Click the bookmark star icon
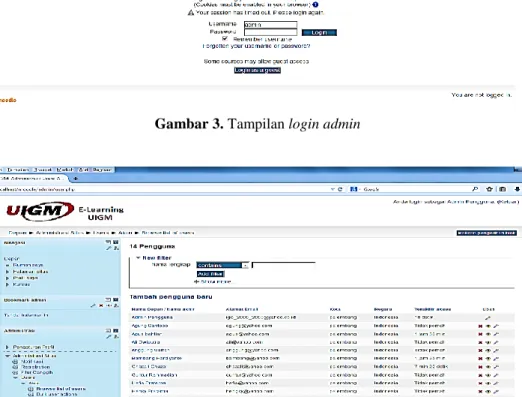Viewport: 522px width, 397px height. (489, 189)
